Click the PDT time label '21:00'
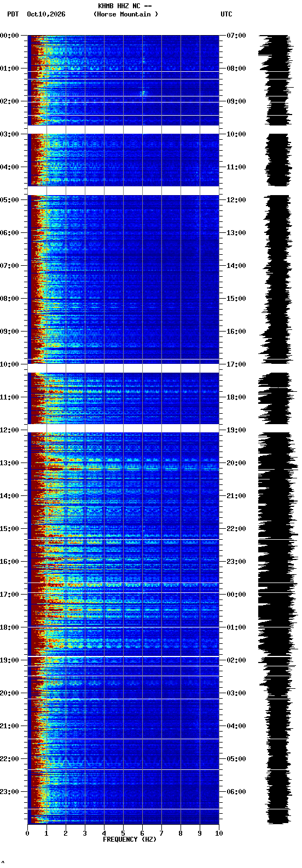Viewport: 302px width, 868px height. (10, 726)
